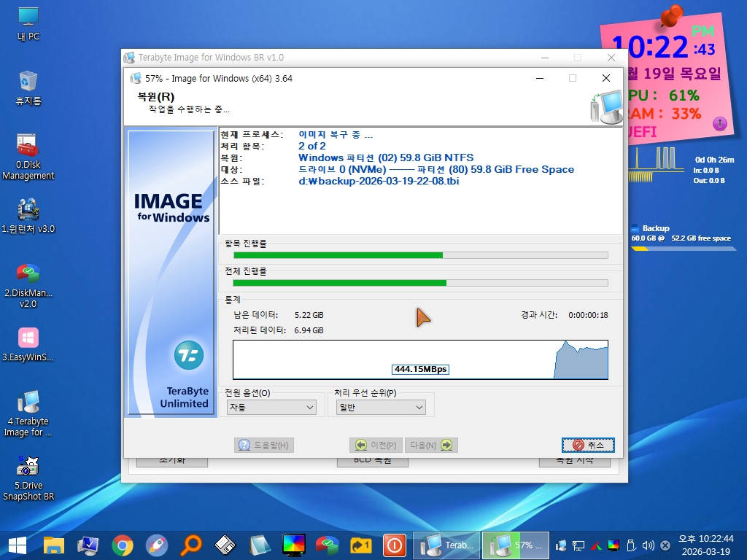Open the 내 PC desktop icon
The height and width of the screenshot is (560, 747).
[x=28, y=24]
